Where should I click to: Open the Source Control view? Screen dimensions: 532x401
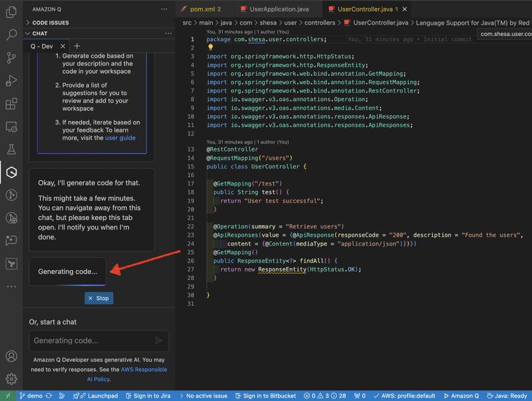point(11,58)
